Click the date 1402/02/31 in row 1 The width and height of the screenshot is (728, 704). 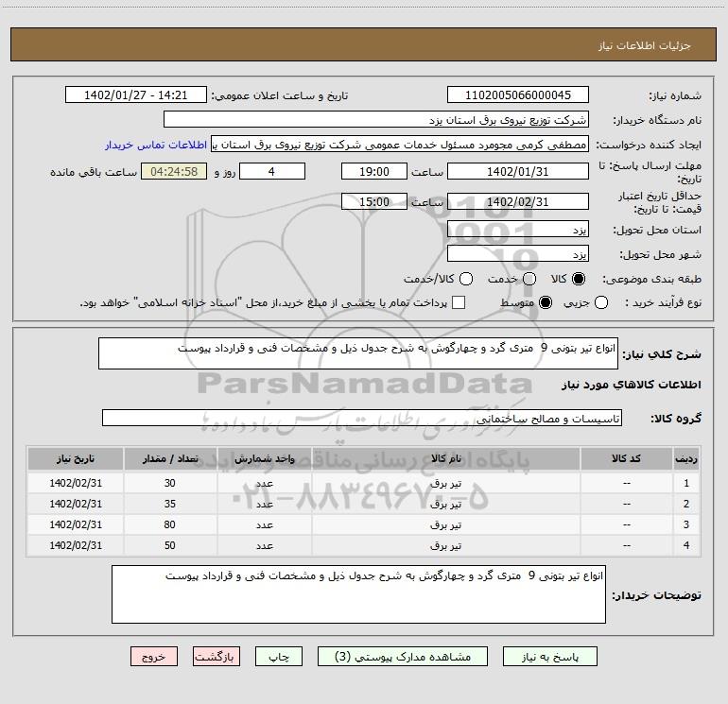tap(76, 483)
